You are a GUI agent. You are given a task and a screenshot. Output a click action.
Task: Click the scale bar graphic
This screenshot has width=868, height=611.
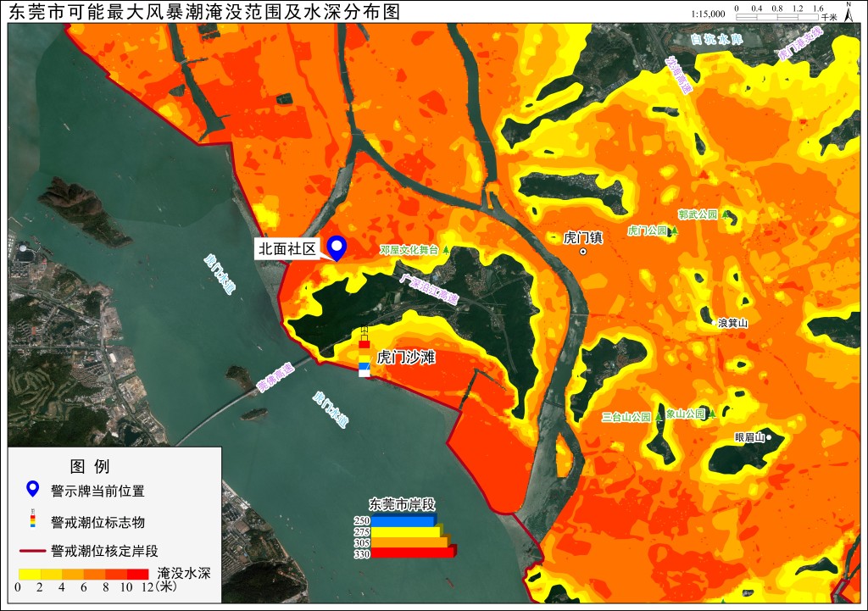(x=777, y=16)
